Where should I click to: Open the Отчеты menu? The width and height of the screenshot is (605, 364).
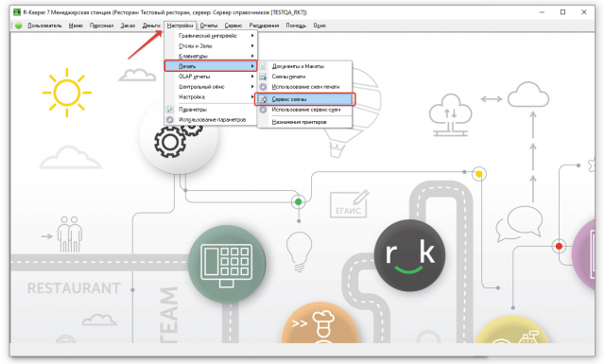pos(209,26)
